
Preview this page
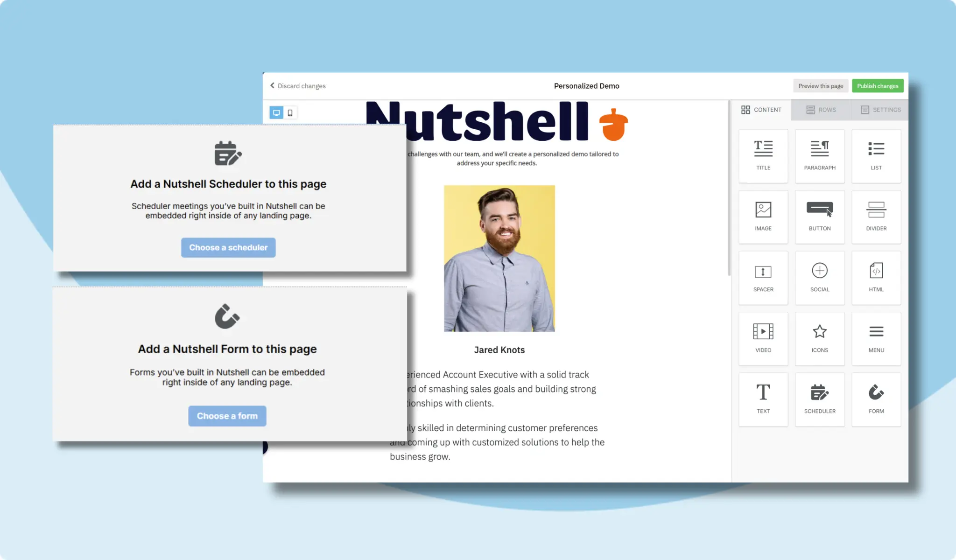(x=821, y=85)
